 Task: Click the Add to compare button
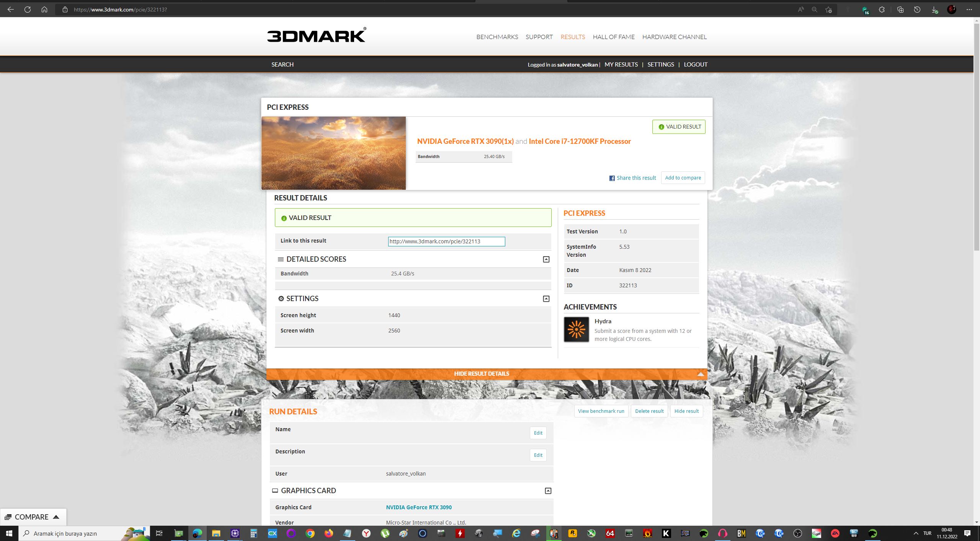683,178
